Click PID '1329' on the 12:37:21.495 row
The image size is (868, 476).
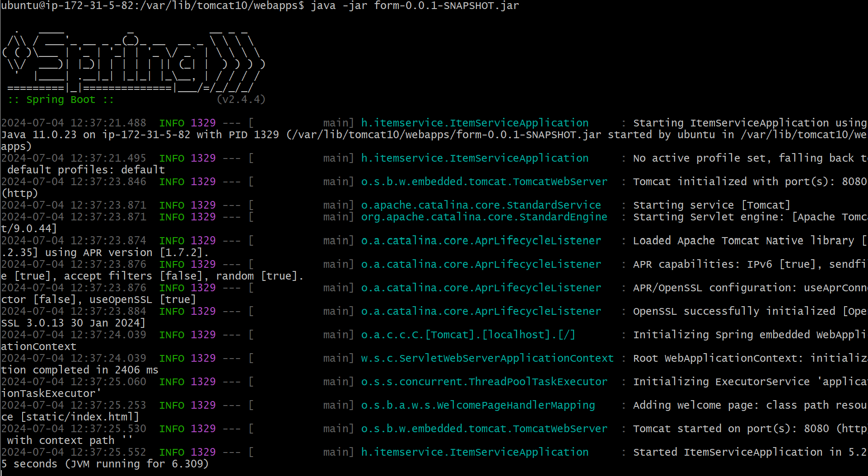click(x=203, y=158)
